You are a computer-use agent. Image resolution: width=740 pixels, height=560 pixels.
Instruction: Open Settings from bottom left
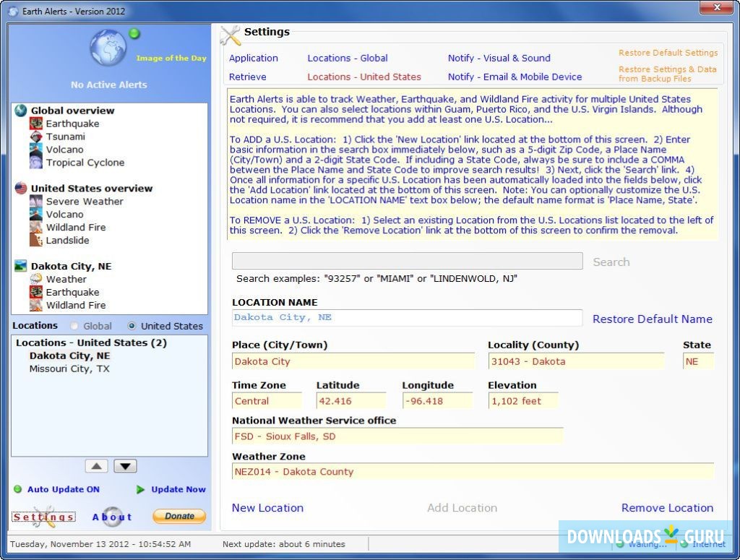click(x=43, y=517)
